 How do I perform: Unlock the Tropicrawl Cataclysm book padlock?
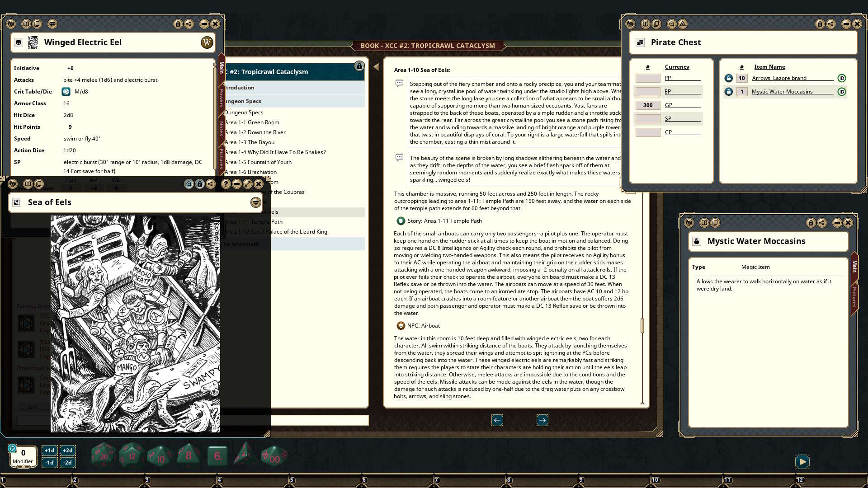tap(359, 66)
